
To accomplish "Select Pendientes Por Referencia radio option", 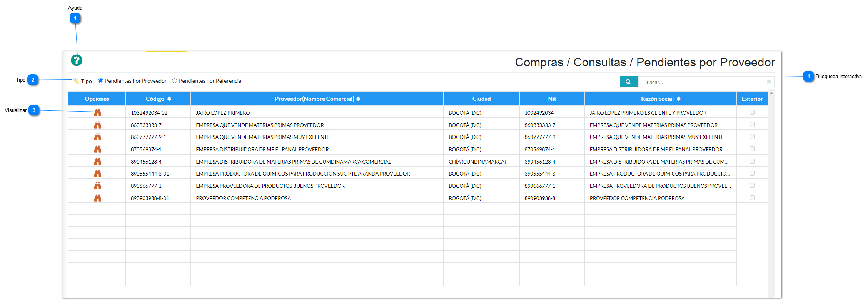I will pyautogui.click(x=174, y=81).
